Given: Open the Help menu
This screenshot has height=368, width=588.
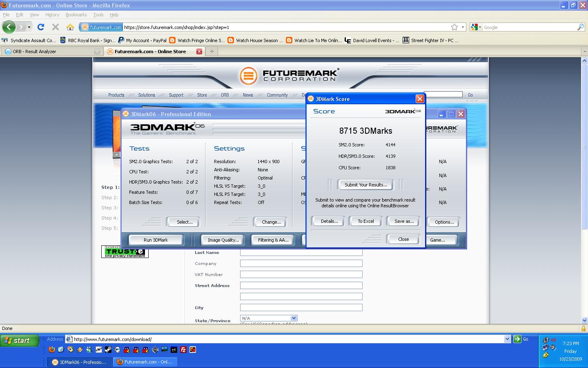Looking at the screenshot, I should click(114, 15).
